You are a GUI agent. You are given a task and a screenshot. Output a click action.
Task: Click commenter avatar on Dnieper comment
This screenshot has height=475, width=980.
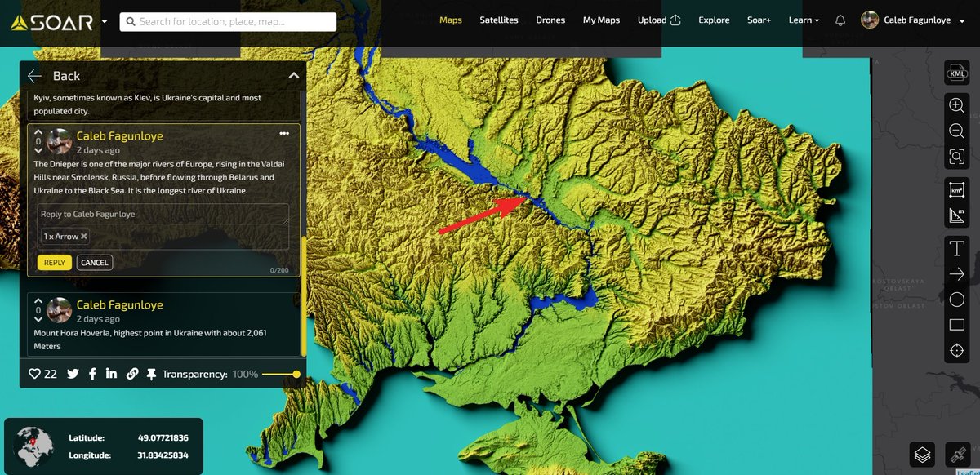click(x=59, y=142)
